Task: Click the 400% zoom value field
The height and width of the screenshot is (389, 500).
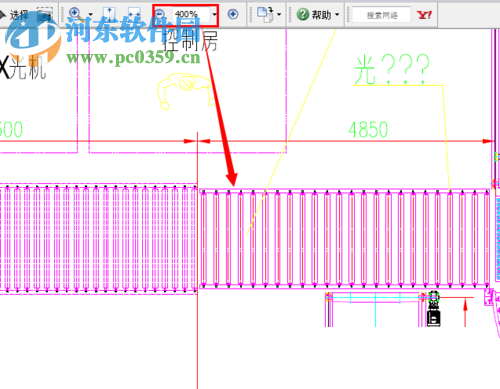Action: click(191, 14)
